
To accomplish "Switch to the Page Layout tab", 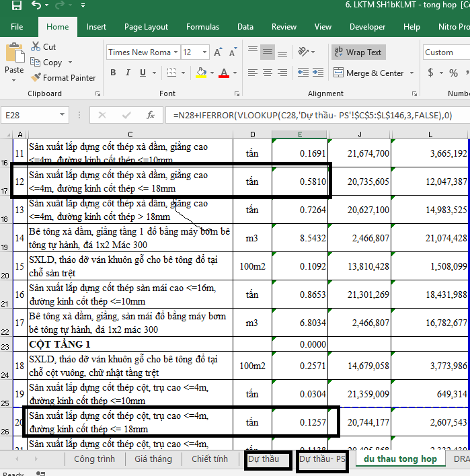I will point(146,27).
